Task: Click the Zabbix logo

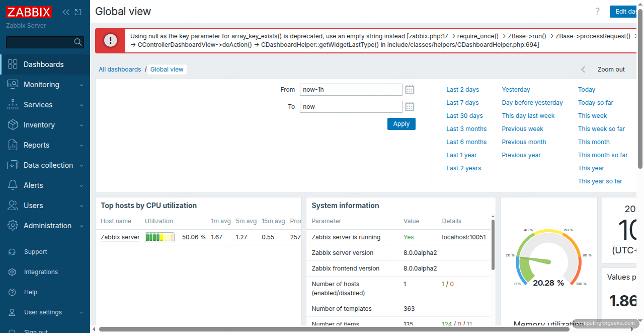Action: pos(29,12)
